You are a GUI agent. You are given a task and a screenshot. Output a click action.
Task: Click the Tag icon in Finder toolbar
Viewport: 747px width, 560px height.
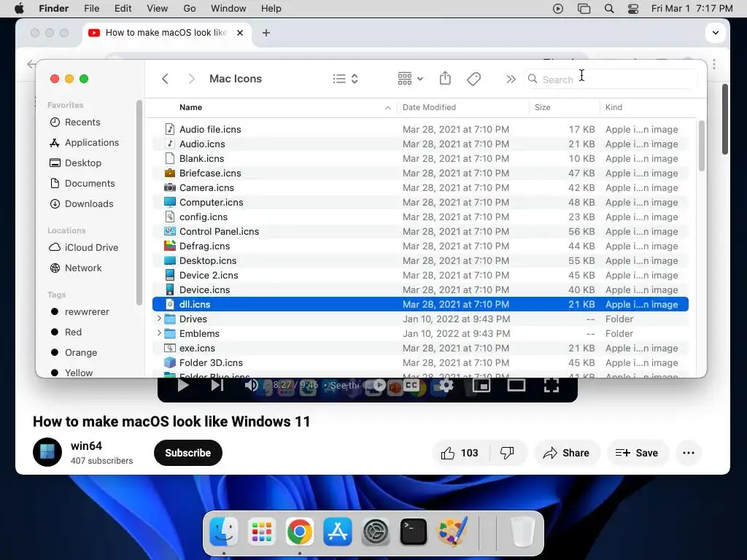point(473,79)
